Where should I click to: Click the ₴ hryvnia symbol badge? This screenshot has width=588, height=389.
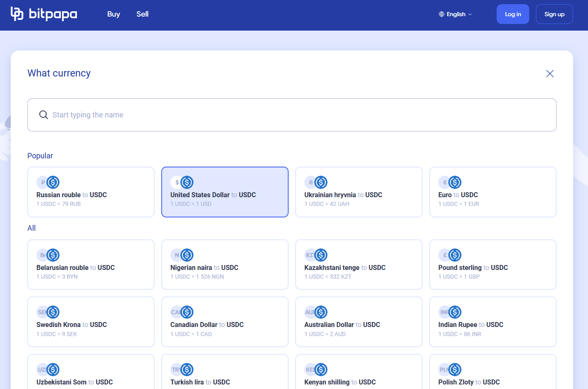click(310, 182)
